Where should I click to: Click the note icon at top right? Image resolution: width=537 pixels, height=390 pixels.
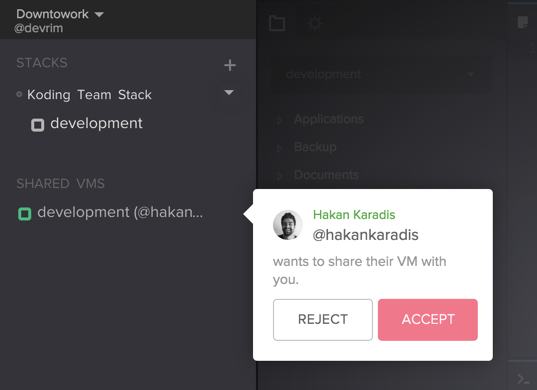pyautogui.click(x=523, y=23)
